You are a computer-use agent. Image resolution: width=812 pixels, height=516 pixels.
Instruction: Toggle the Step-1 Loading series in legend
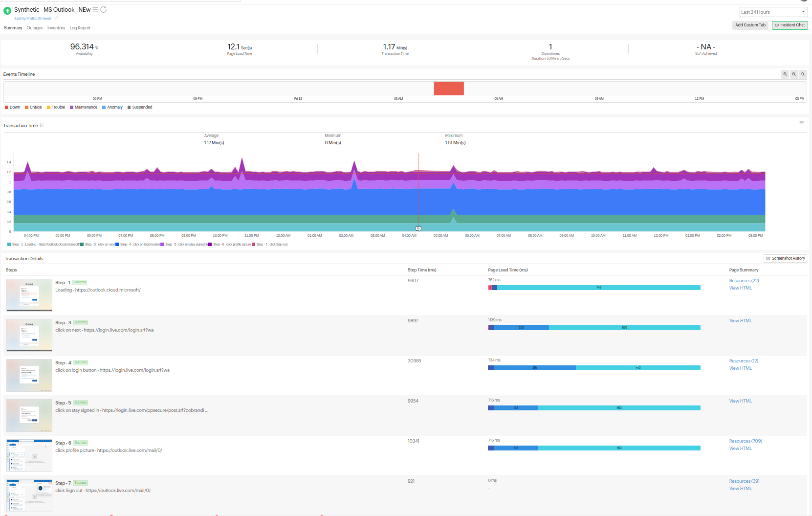(44, 245)
